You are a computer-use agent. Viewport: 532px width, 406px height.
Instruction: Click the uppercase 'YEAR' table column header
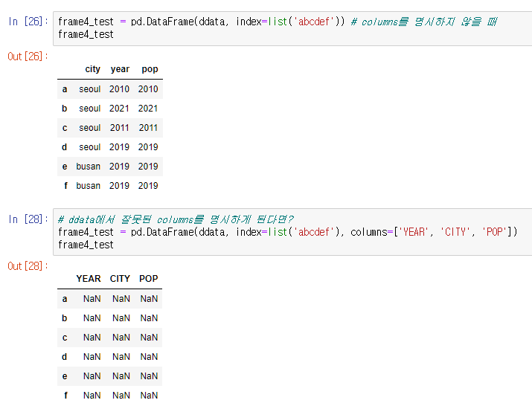pyautogui.click(x=89, y=279)
